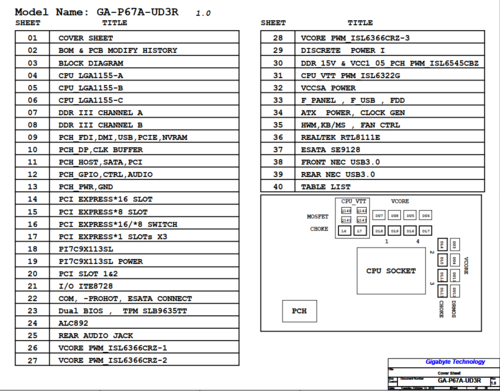Open PCH_GPIO,CTRL,AUDIO sheet entry
Screen dimensions: 500x391
tap(127, 174)
